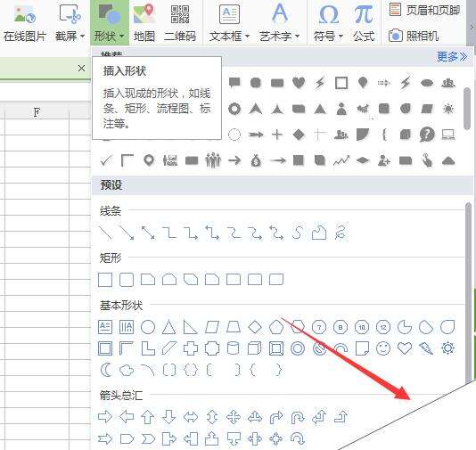The image size is (476, 450).
Task: Close the side pane with X
Action: (81, 69)
